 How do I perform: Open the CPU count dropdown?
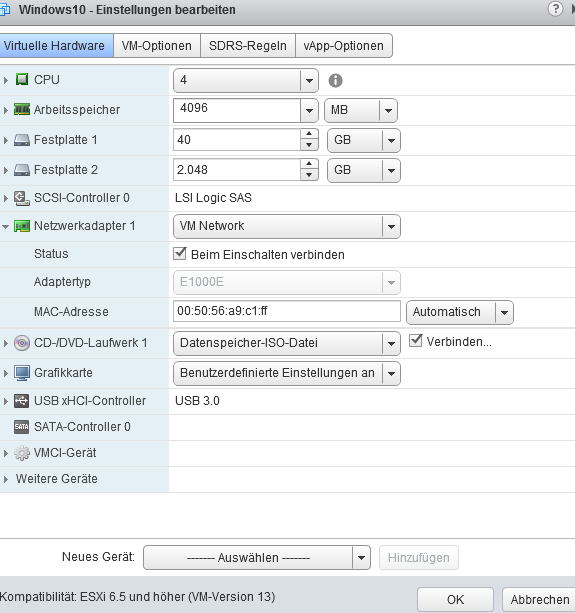point(309,81)
